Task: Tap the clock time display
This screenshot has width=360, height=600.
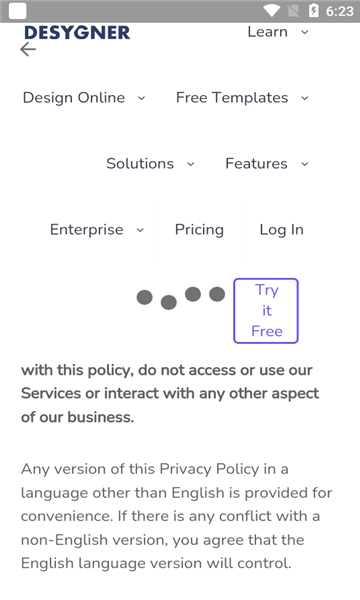Action: tap(339, 11)
